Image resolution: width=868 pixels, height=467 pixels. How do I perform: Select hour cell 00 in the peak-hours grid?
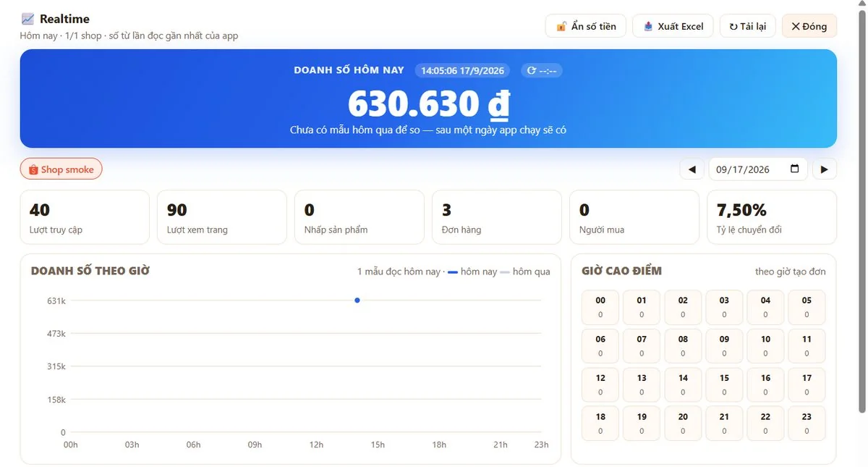tap(600, 307)
